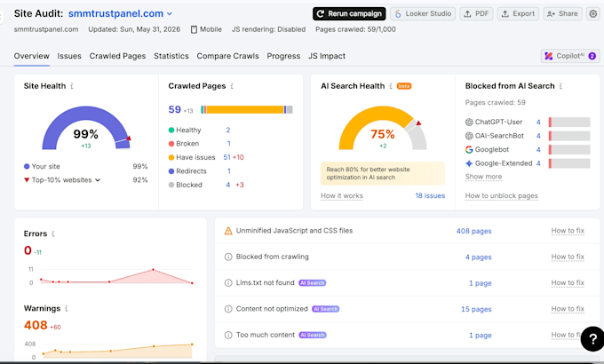
Task: Open the 15 pages link
Action: click(x=476, y=309)
